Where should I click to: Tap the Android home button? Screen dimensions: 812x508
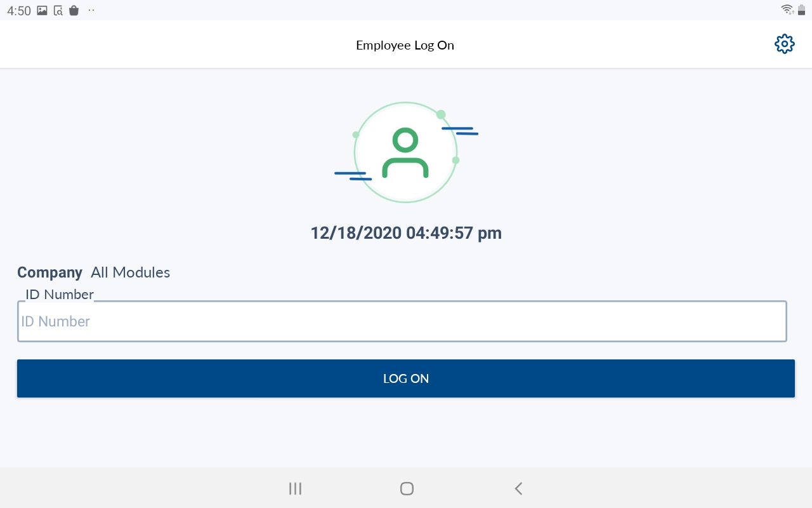tap(407, 488)
